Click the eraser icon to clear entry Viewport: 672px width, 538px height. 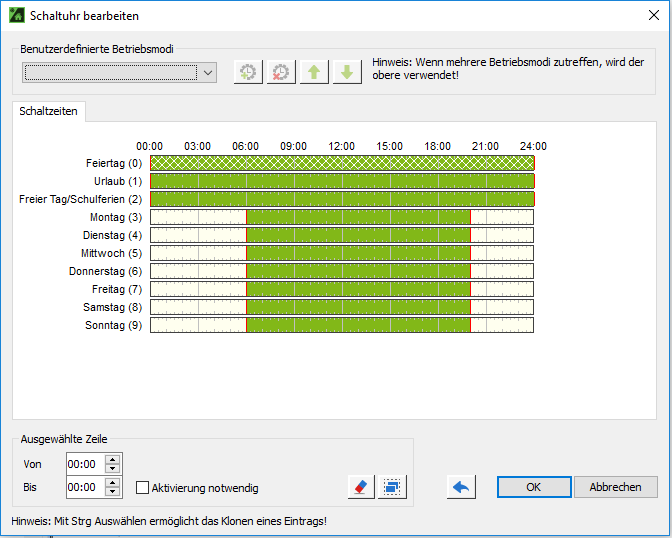(360, 487)
